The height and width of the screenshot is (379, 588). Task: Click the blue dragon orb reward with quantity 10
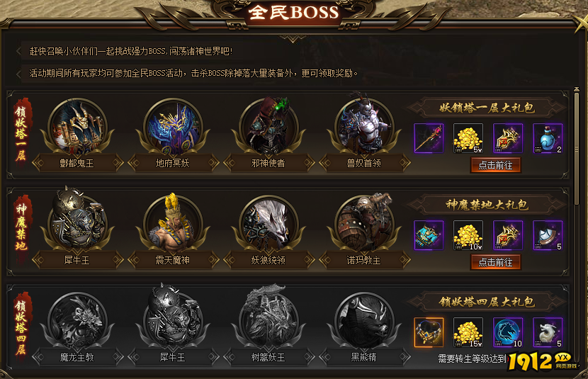click(x=508, y=332)
